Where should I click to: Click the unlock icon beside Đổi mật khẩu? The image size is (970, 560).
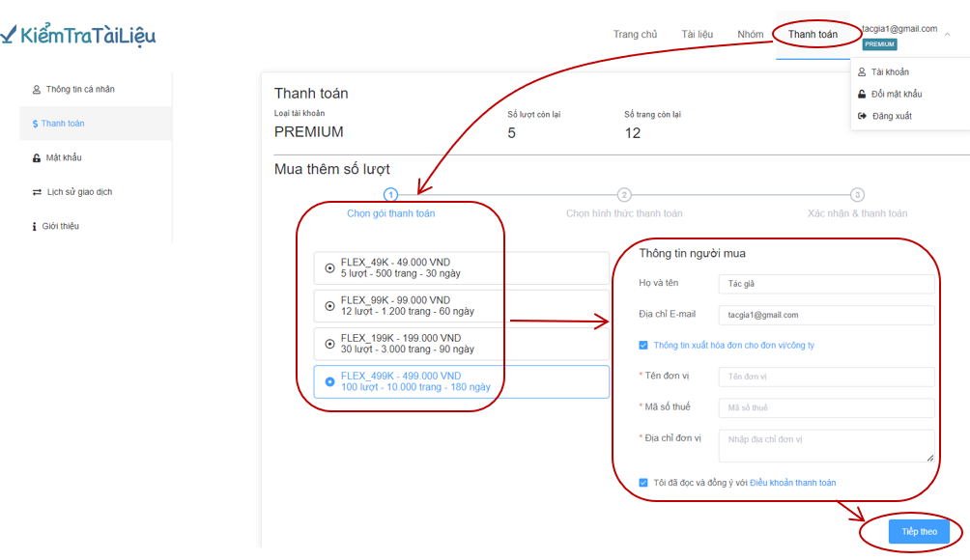tap(862, 94)
